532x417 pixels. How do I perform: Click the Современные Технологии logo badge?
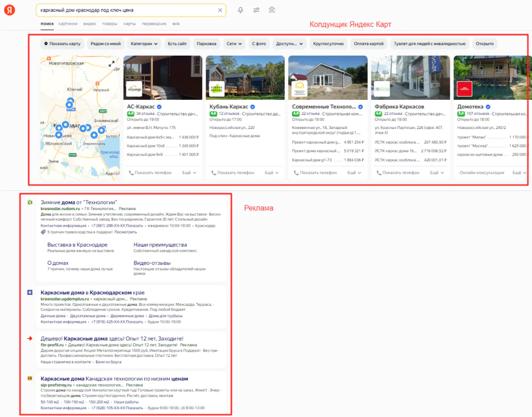(299, 89)
